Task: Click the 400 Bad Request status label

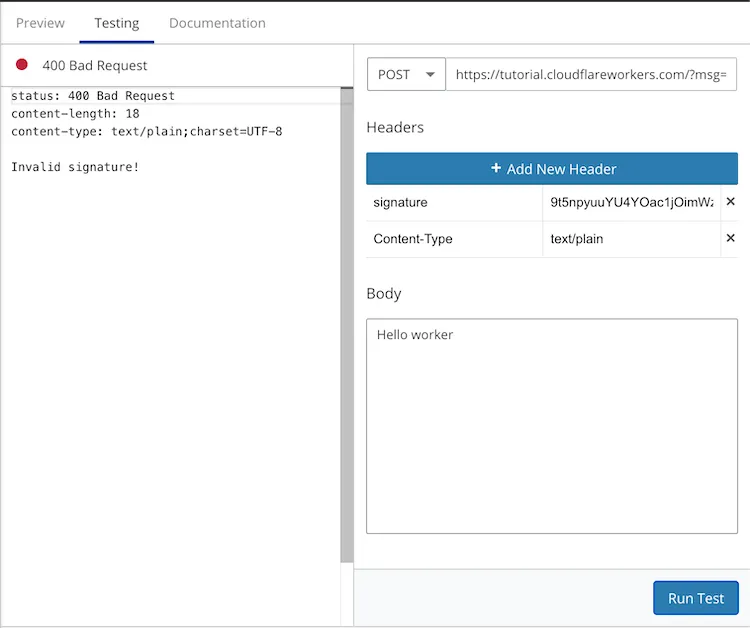Action: coord(95,65)
